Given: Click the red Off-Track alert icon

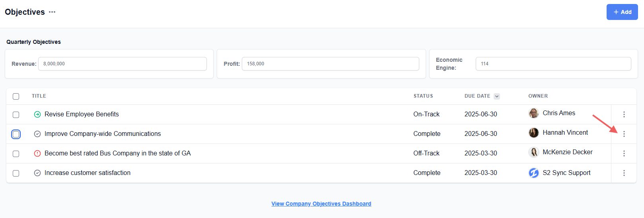Looking at the screenshot, I should pos(37,153).
